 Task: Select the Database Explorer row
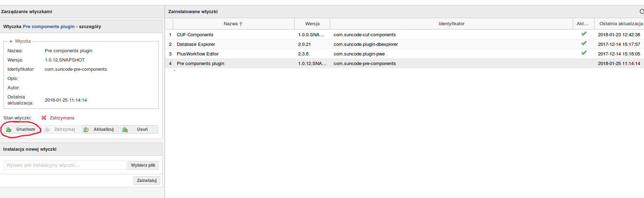click(405, 44)
